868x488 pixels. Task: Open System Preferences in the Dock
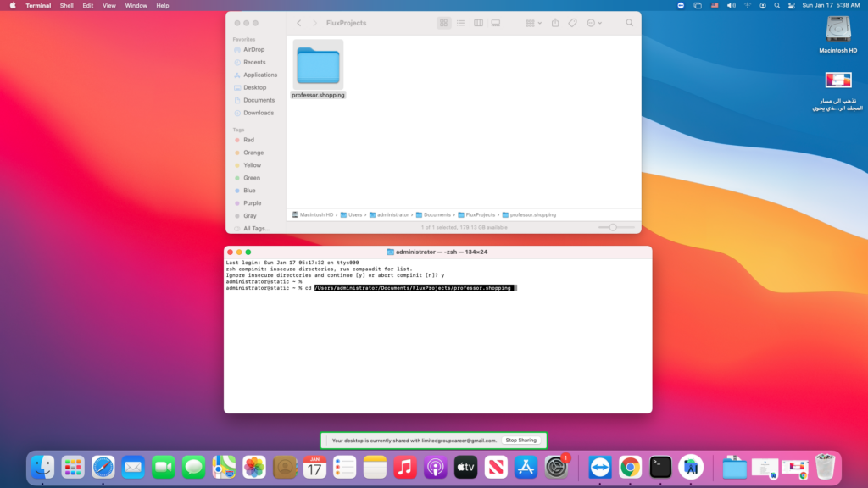click(556, 468)
